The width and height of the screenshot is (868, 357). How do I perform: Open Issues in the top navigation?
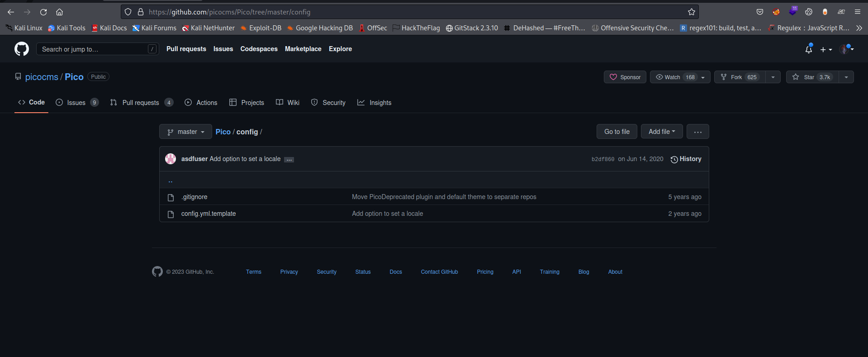[223, 49]
